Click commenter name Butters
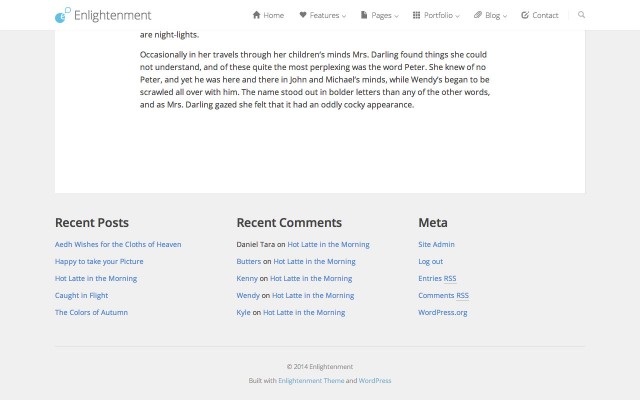 [x=249, y=261]
